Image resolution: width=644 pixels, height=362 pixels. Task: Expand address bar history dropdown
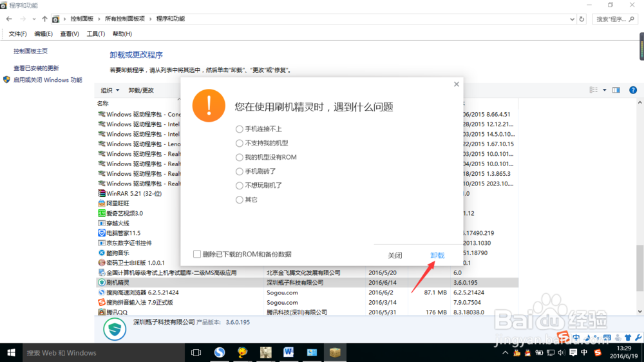(572, 19)
